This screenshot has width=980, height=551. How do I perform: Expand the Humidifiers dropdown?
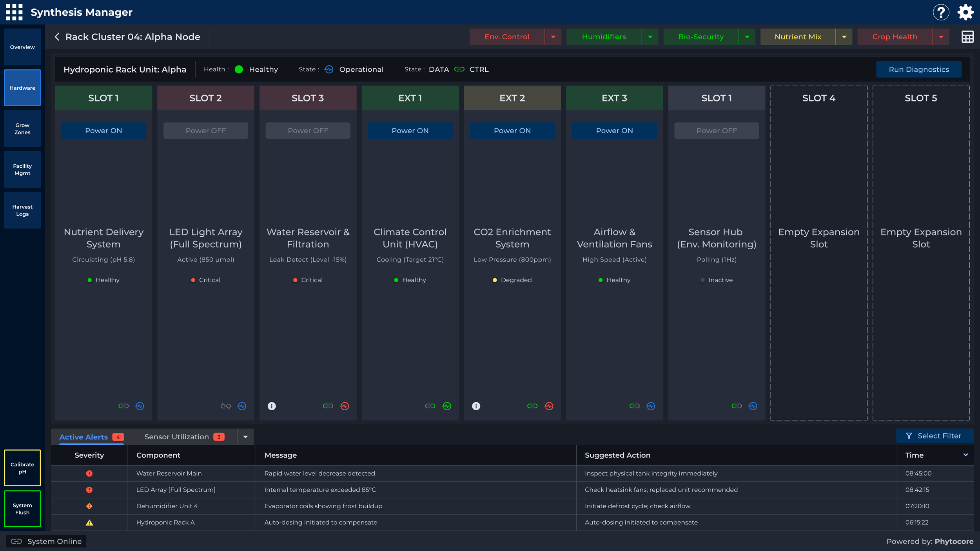[650, 36]
